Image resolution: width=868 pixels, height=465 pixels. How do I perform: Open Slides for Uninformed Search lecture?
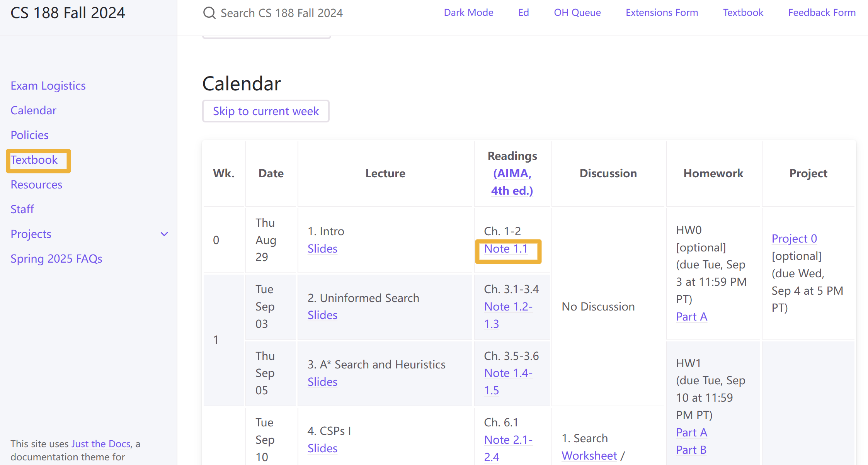322,315
